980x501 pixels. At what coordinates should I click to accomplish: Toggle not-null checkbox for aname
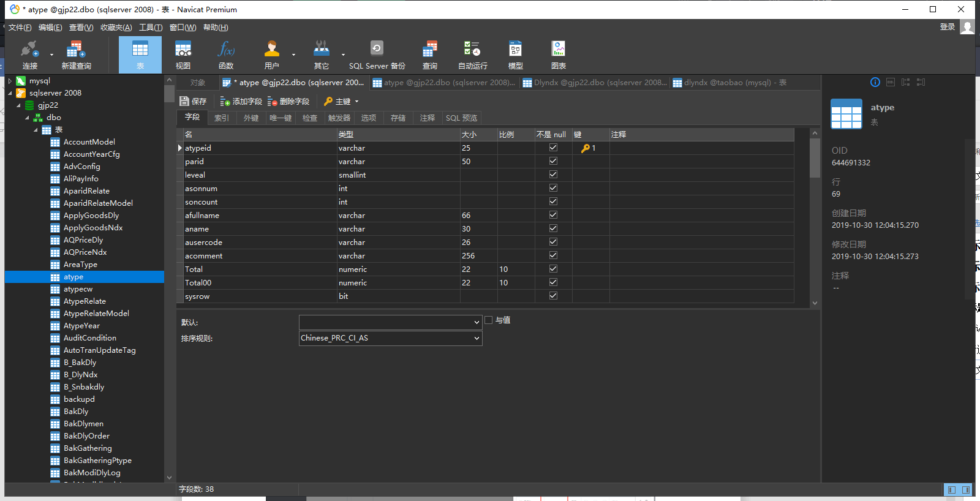click(553, 228)
